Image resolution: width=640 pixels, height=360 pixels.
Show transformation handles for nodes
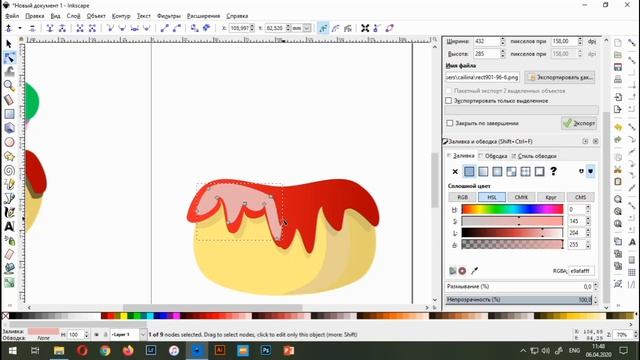[365, 28]
